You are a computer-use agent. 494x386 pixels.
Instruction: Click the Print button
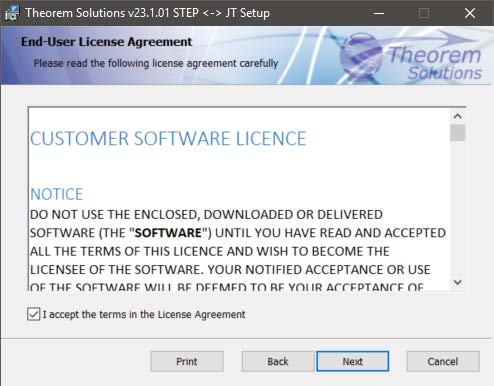[x=187, y=361]
